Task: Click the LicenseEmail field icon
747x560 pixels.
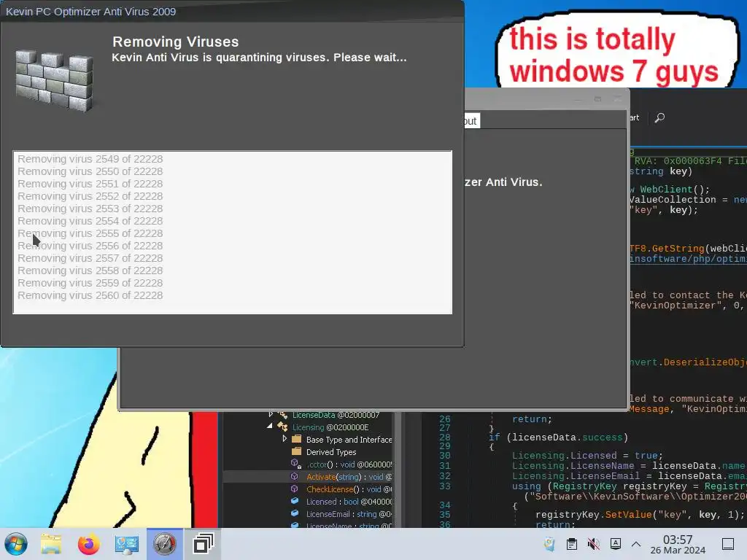Action: 295,513
